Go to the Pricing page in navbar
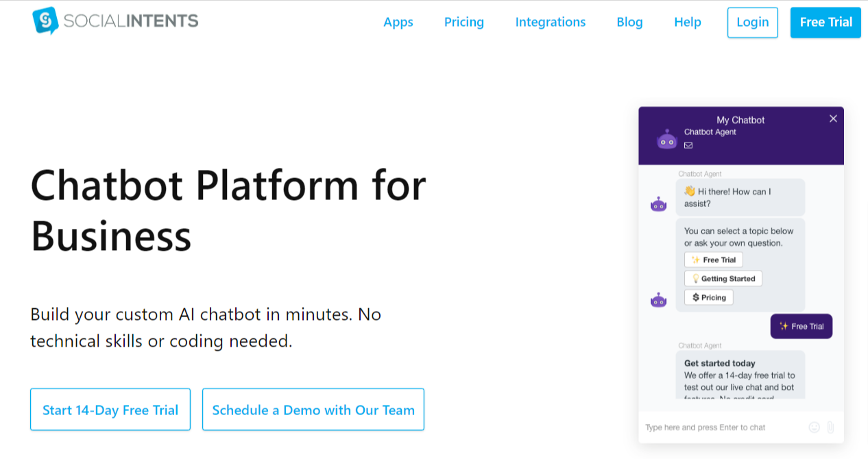 tap(464, 22)
